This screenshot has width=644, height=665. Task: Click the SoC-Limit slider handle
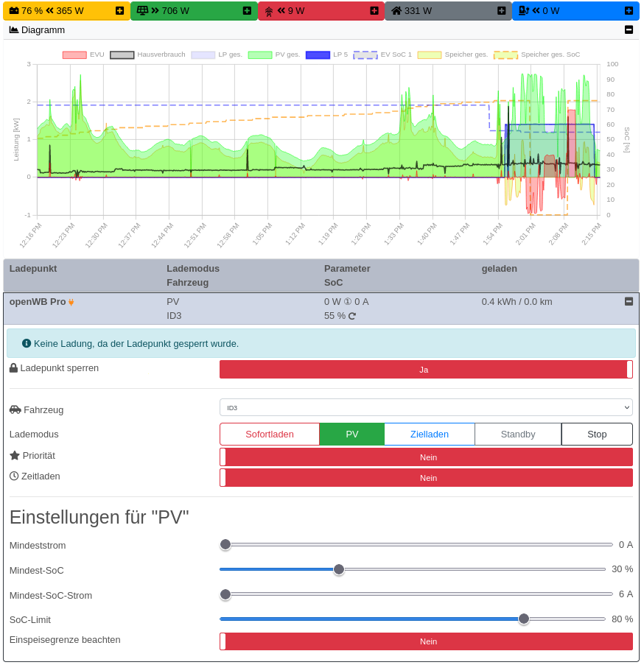pyautogui.click(x=524, y=619)
